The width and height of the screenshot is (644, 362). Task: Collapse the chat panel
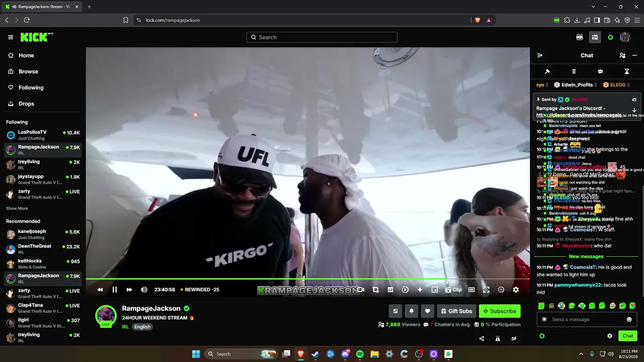tap(540, 55)
